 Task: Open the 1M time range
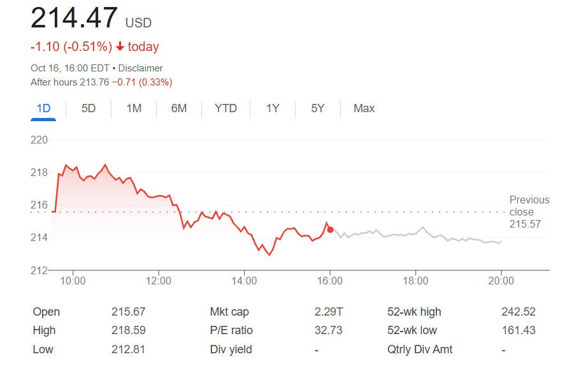click(134, 108)
